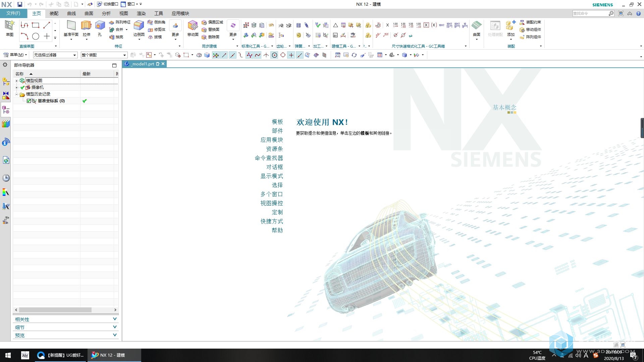This screenshot has height=362, width=644.
Task: Toggle the snap to arc center icon
Action: (274, 55)
